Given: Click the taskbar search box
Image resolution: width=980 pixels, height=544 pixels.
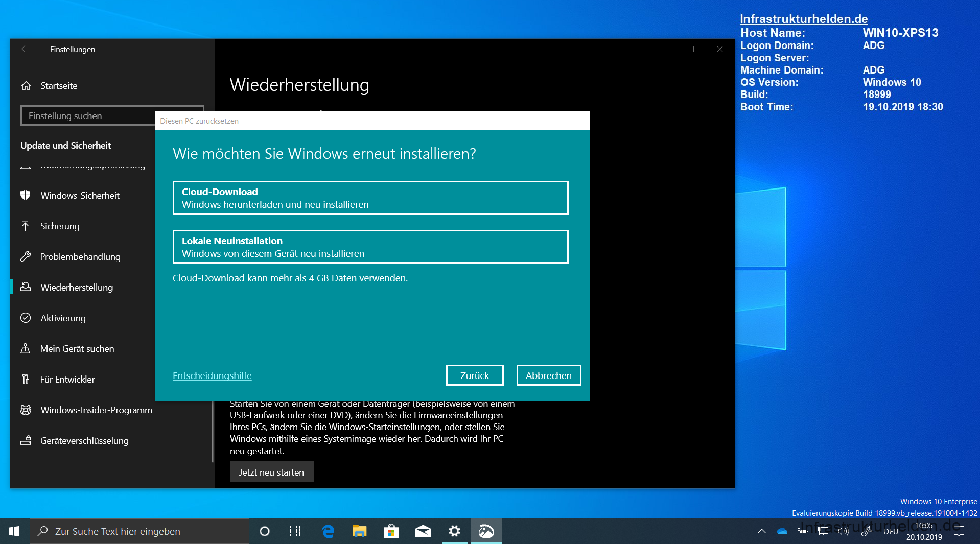Looking at the screenshot, I should [x=139, y=531].
